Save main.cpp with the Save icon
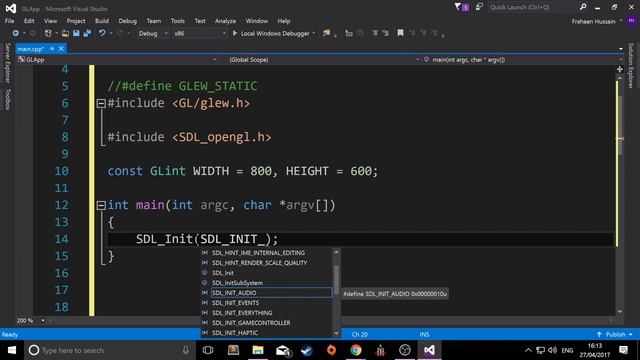 click(x=76, y=33)
